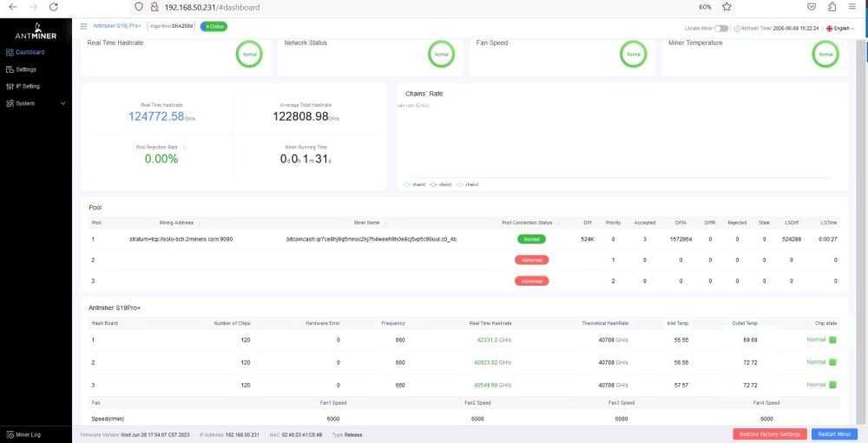This screenshot has height=443, width=868.
Task: Open the browser hamburger application menu
Action: pos(852,7)
